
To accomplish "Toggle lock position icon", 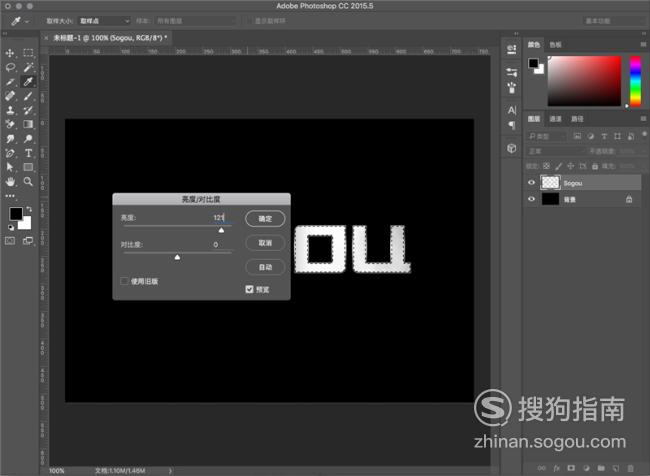I will (571, 166).
